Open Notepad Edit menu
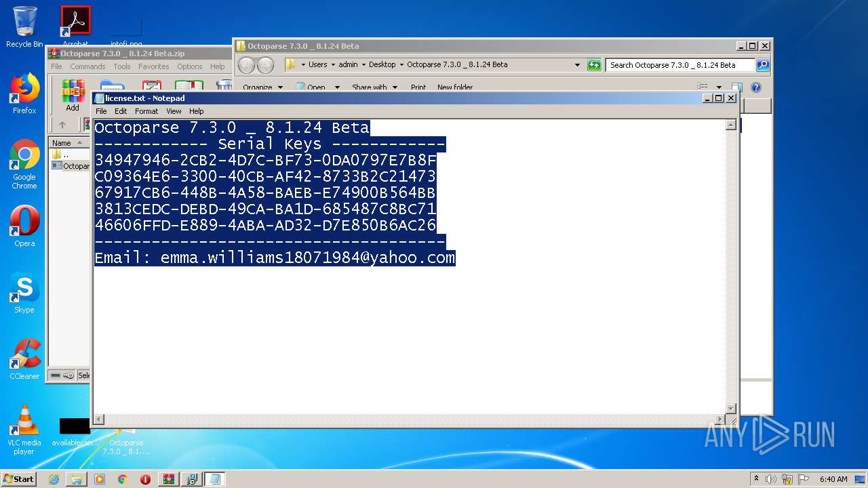868x488 pixels. 121,111
